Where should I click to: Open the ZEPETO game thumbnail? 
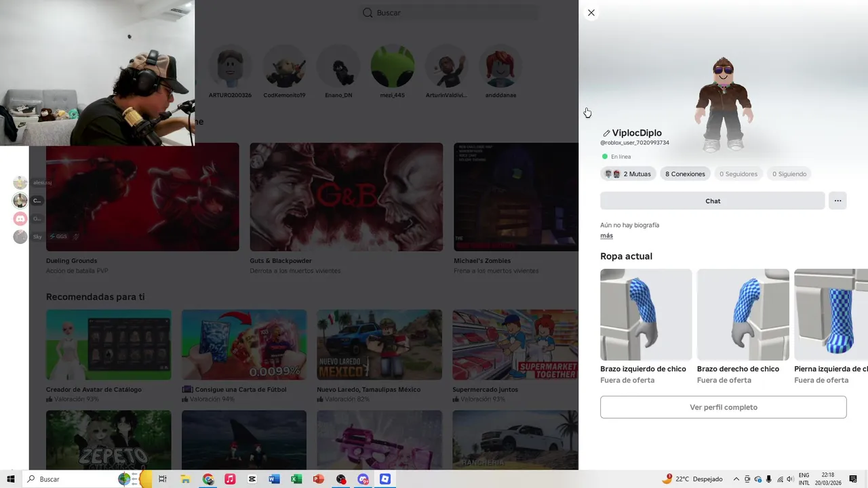click(108, 440)
